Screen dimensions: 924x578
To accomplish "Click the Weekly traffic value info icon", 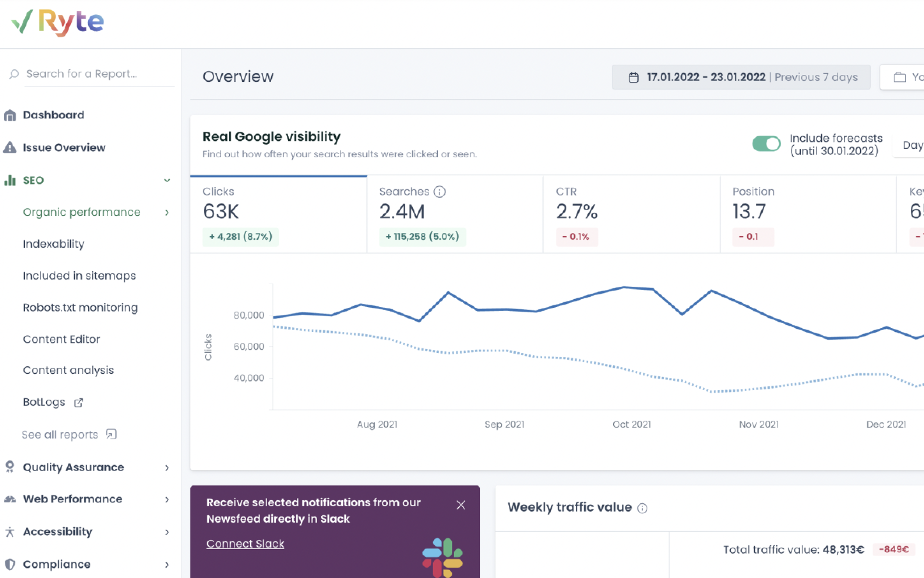I will (x=642, y=508).
